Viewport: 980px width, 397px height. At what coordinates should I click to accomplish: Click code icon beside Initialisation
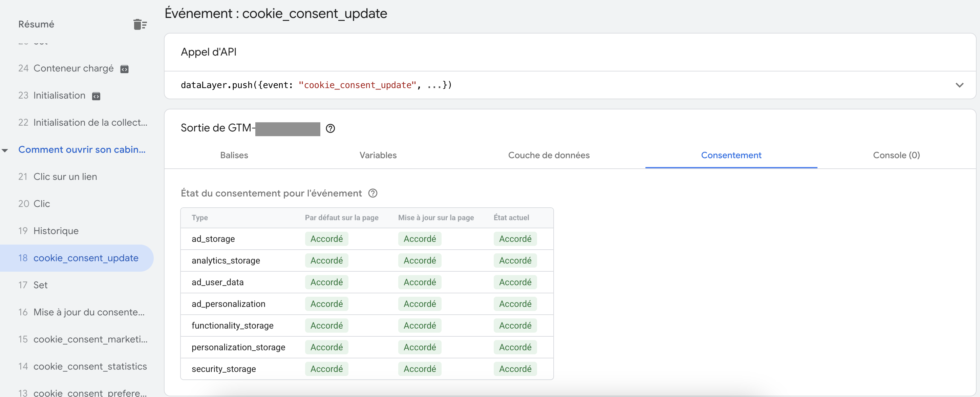[96, 96]
